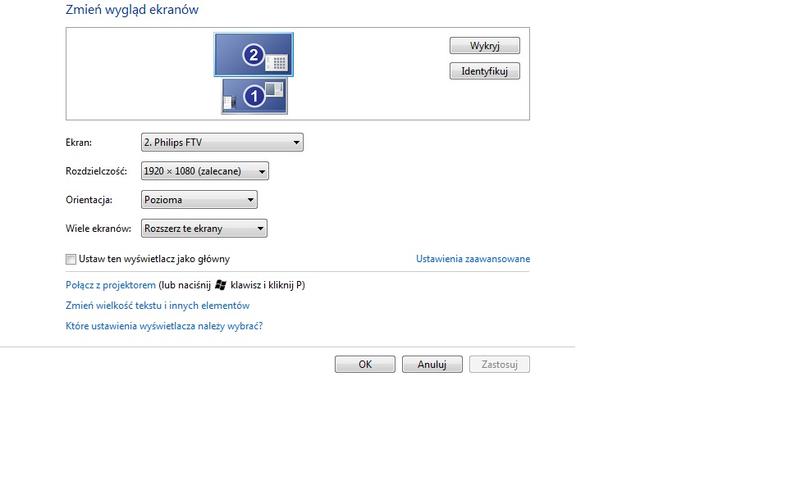Image resolution: width=800 pixels, height=494 pixels.
Task: Expand the Wiele ekranów dropdown
Action: pos(204,228)
